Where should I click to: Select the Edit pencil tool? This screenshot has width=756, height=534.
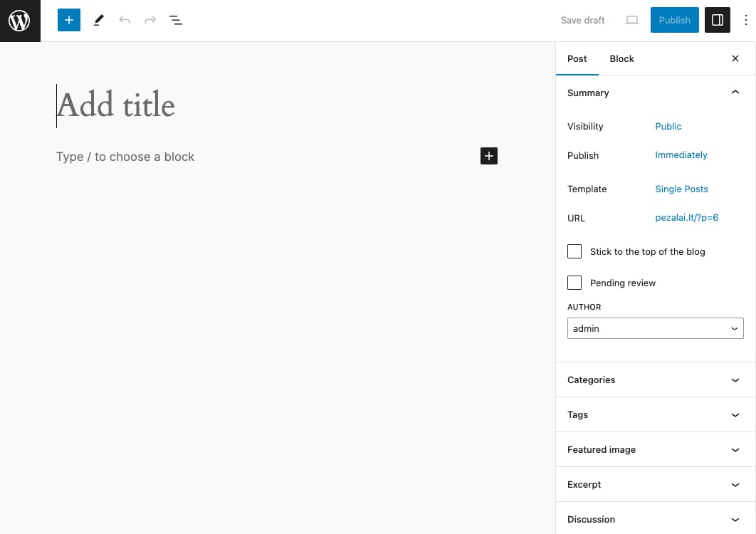(x=98, y=20)
